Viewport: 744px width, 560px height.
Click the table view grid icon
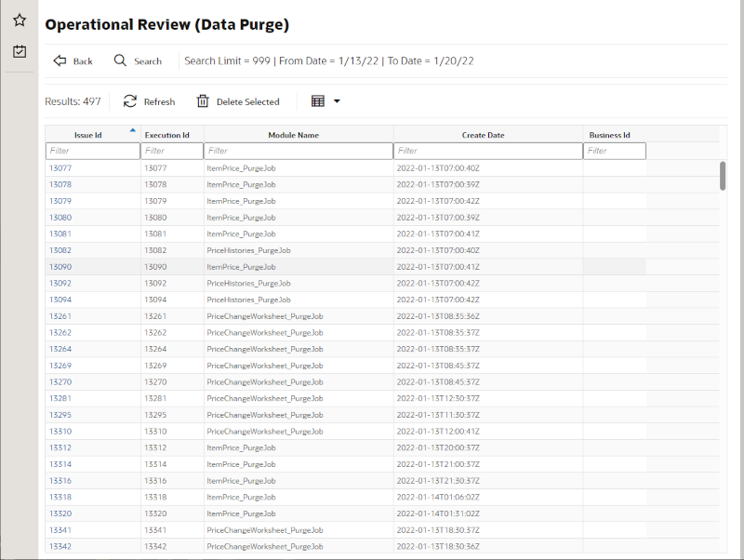[x=318, y=101]
